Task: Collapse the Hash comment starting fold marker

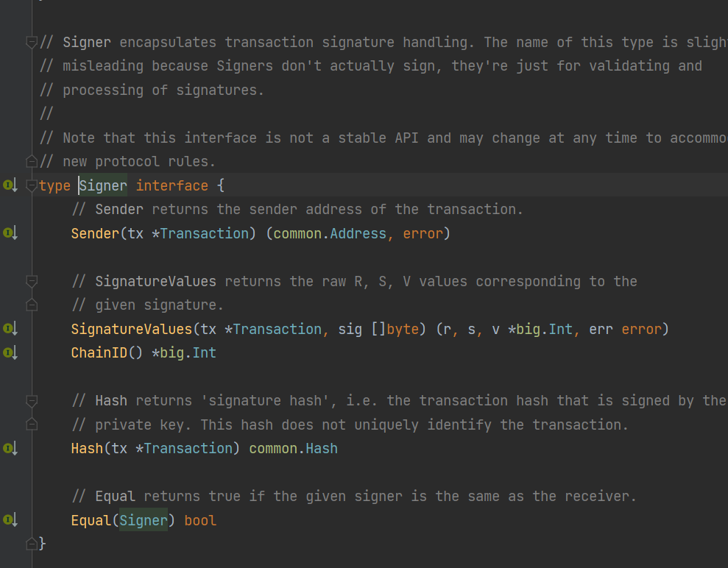Action: (x=32, y=401)
